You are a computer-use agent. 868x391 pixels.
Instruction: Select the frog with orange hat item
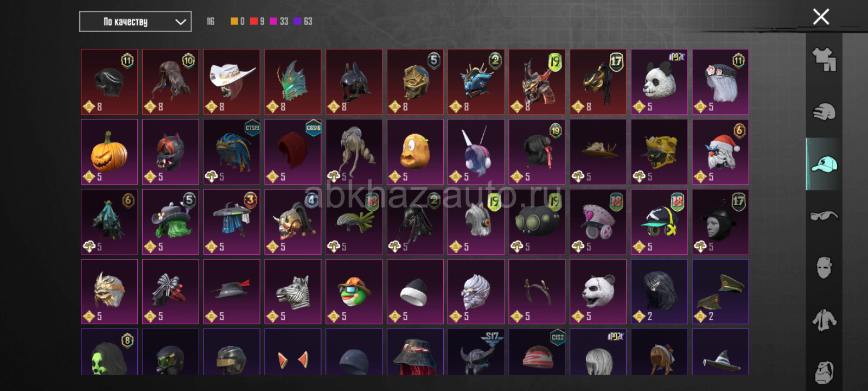click(x=354, y=292)
